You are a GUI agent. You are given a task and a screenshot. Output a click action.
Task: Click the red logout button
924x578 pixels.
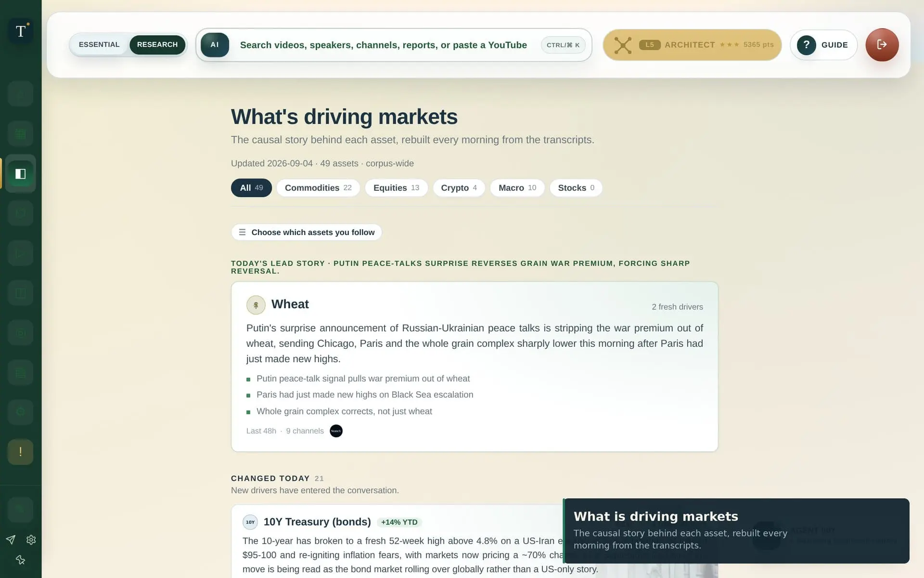coord(882,45)
